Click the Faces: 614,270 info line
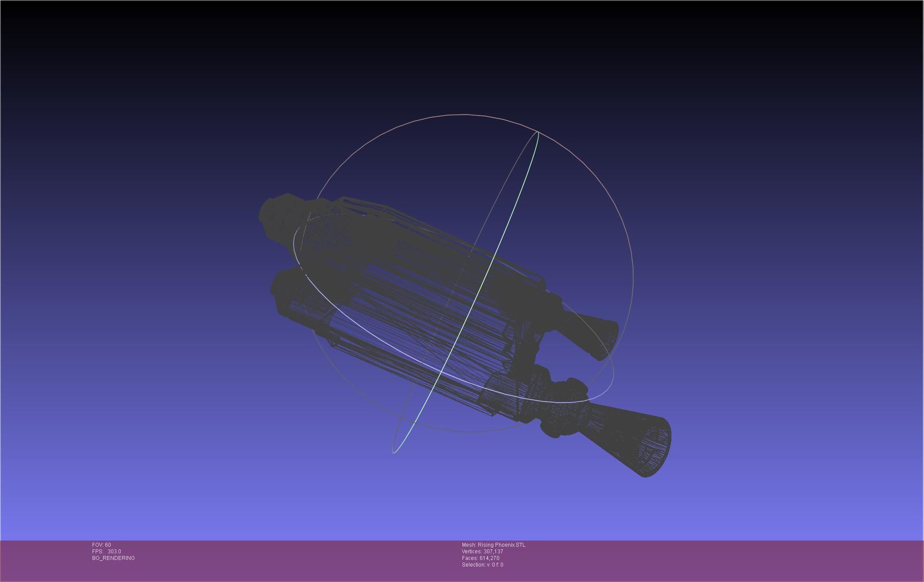The width and height of the screenshot is (924, 582). pyautogui.click(x=481, y=558)
